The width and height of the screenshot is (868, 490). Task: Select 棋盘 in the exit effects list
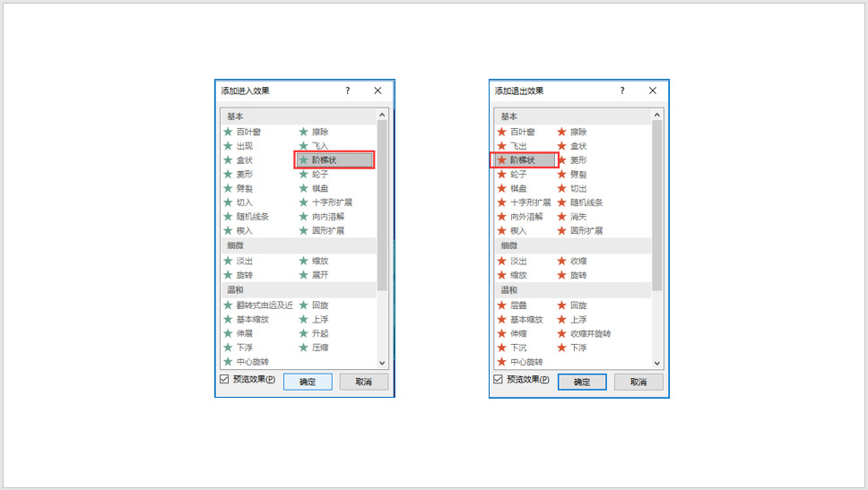[x=518, y=188]
